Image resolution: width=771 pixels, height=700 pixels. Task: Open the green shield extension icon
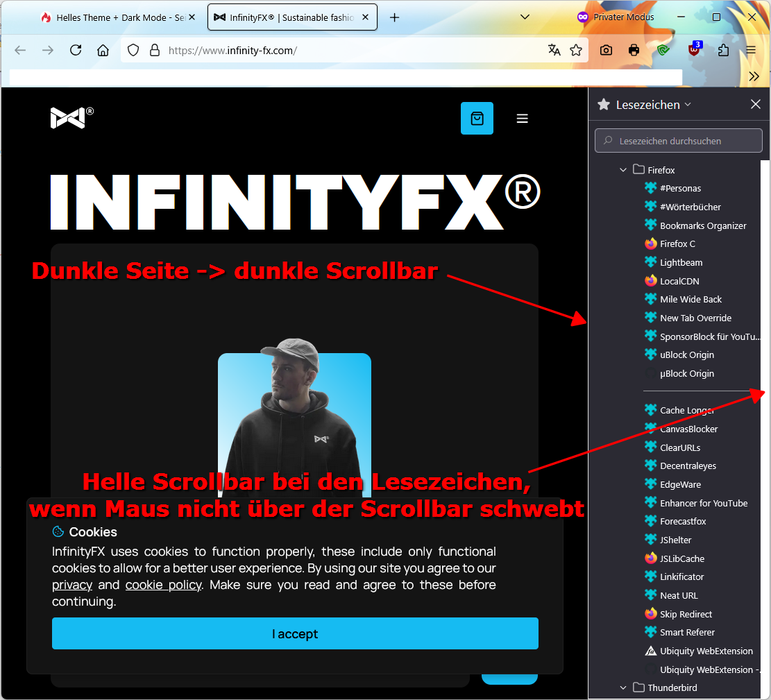pyautogui.click(x=663, y=50)
